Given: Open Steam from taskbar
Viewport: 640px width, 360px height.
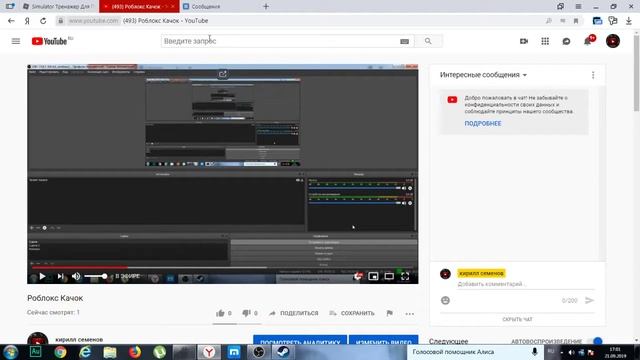Looking at the screenshot, I should tap(283, 352).
